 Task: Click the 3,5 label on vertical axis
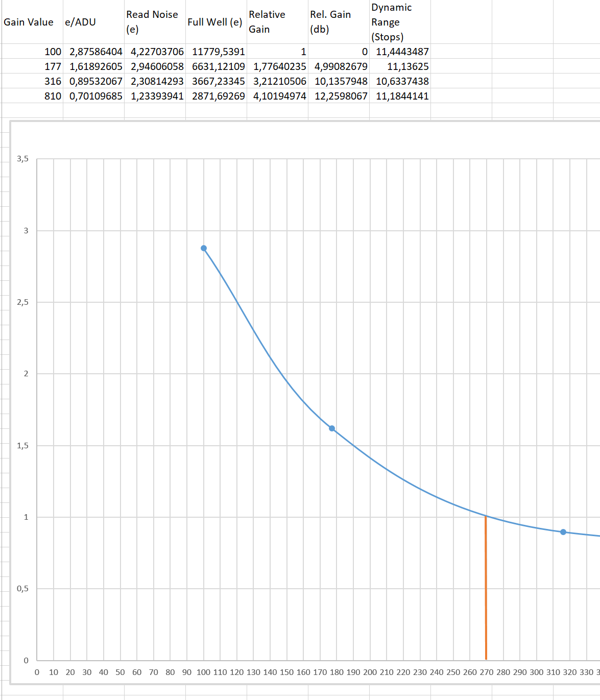[23, 159]
